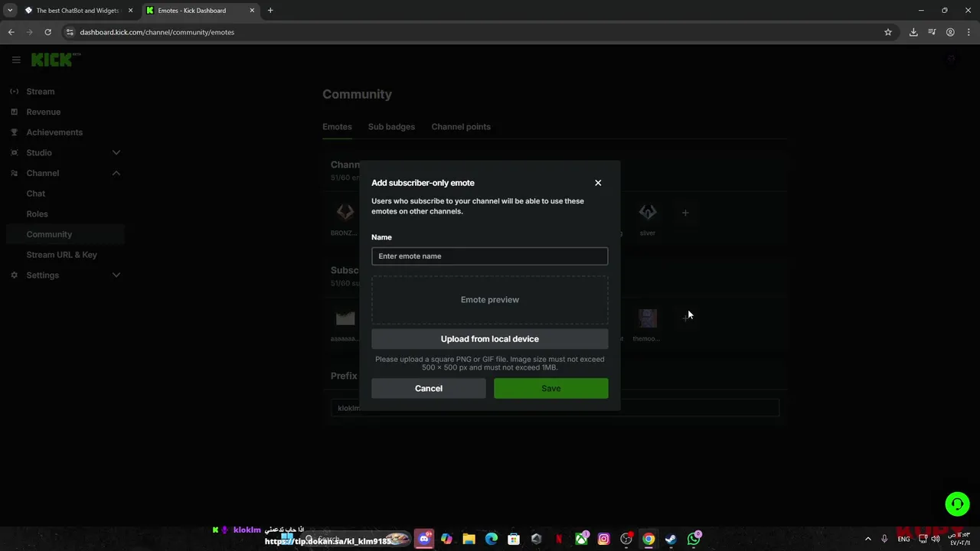Click the green Save button

[x=551, y=388]
